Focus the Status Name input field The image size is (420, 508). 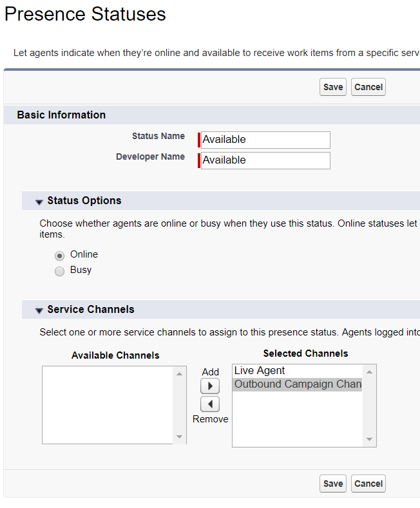tap(265, 140)
